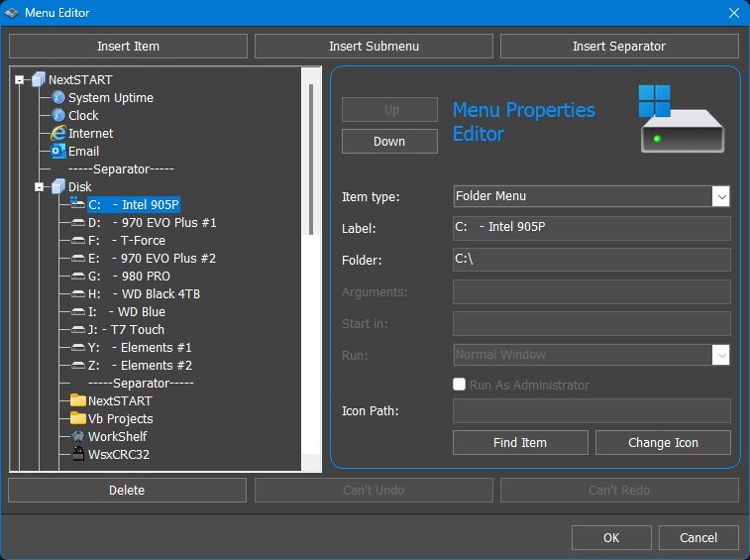The width and height of the screenshot is (750, 560).
Task: Click the large Windows drive preview icon
Action: coord(681,119)
